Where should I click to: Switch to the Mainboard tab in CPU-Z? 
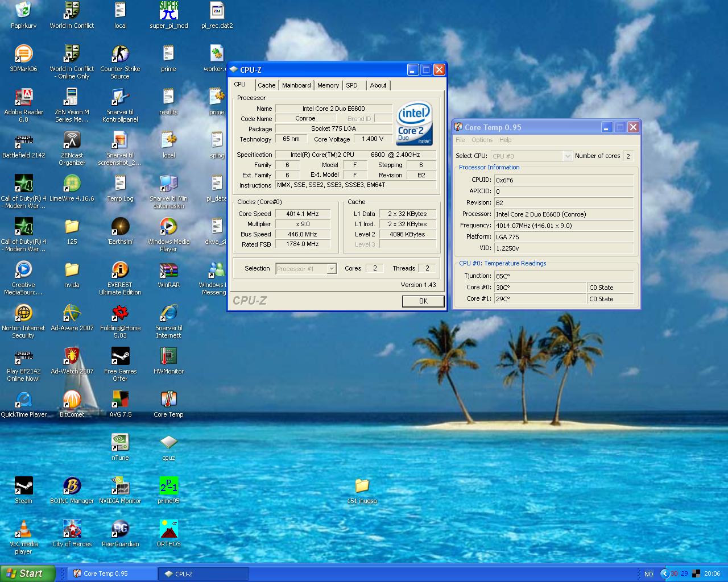(x=296, y=85)
